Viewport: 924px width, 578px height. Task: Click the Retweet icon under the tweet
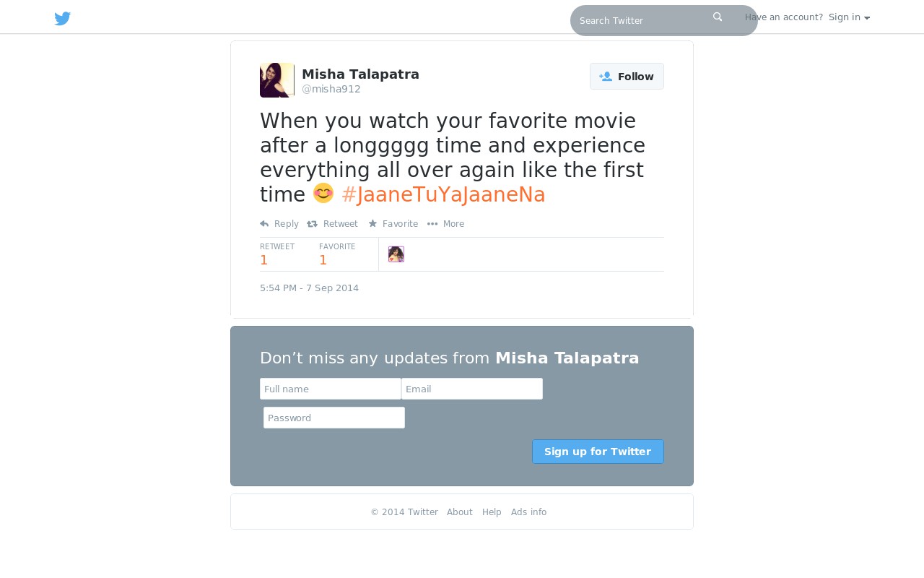(x=312, y=224)
